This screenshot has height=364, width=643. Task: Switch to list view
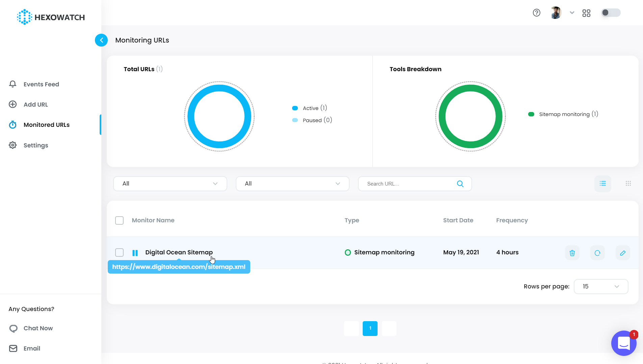point(603,184)
